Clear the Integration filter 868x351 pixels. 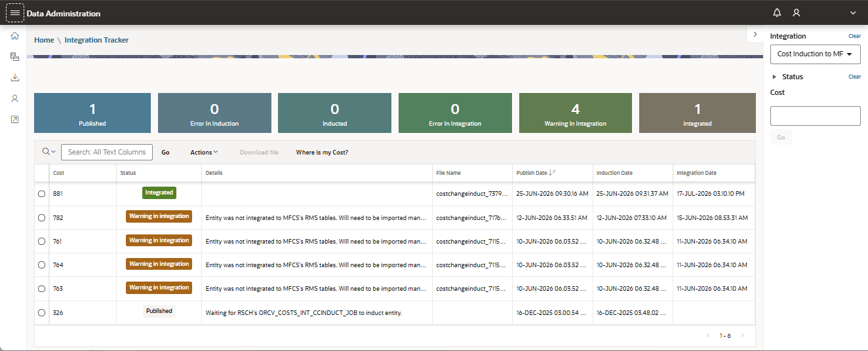(x=854, y=36)
